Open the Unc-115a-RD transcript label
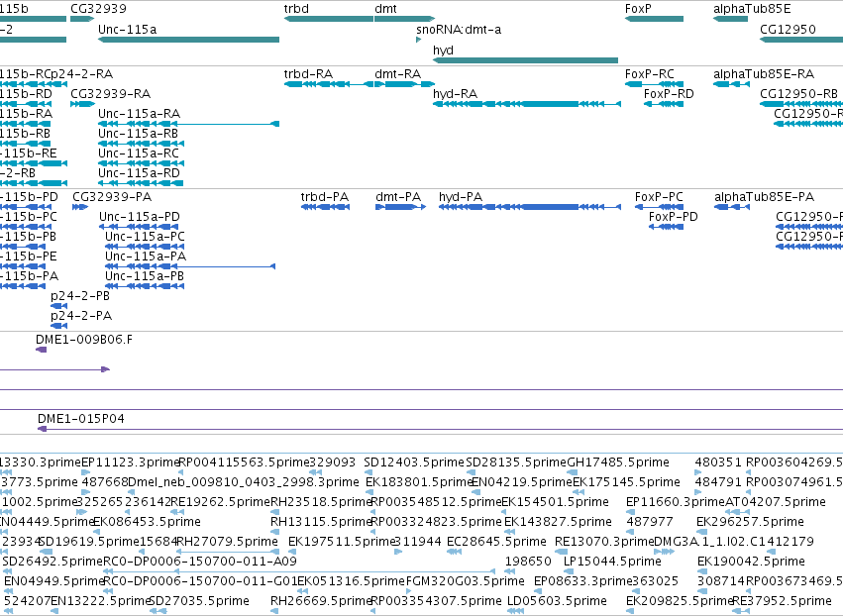The height and width of the screenshot is (616, 843). pos(139,173)
